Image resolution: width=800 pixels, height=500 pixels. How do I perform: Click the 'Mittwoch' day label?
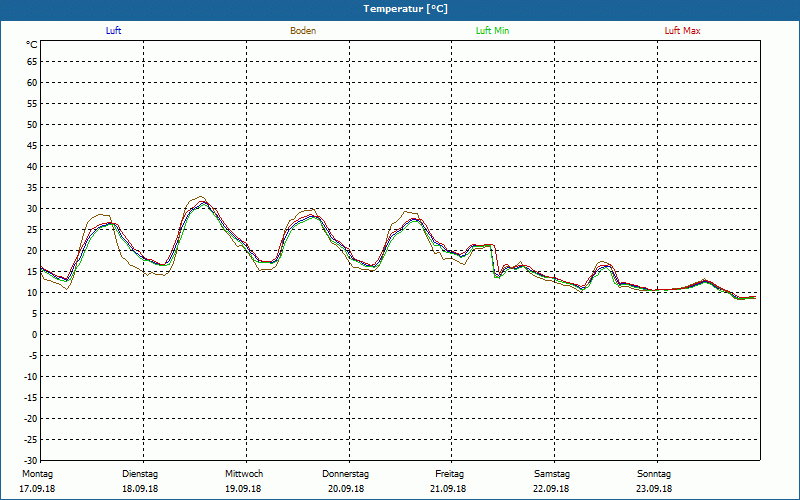point(244,474)
